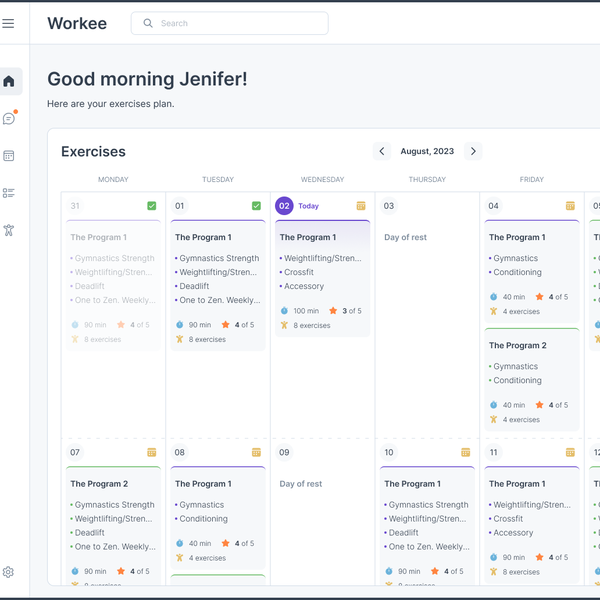The height and width of the screenshot is (600, 600).
Task: Open The Program 1 card on day 08
Action: pos(218,518)
